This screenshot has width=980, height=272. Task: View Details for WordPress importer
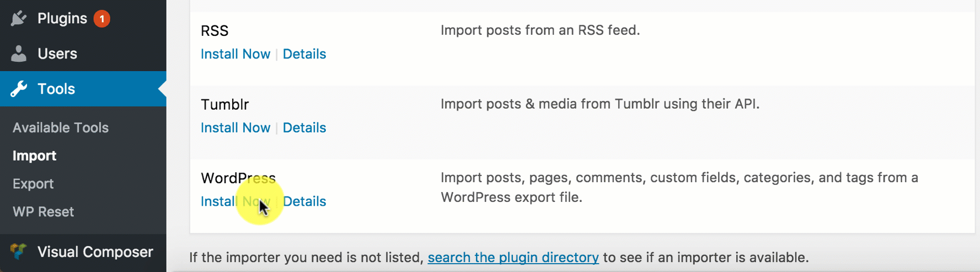coord(304,201)
